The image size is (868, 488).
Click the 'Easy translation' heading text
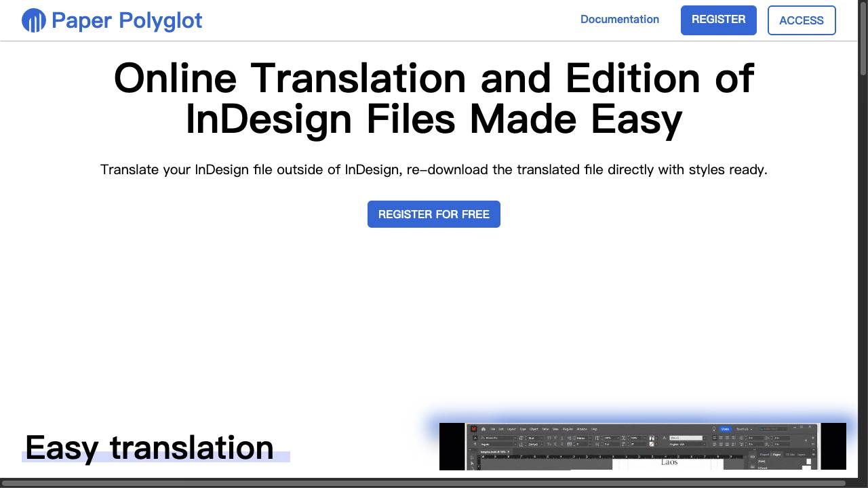[149, 448]
